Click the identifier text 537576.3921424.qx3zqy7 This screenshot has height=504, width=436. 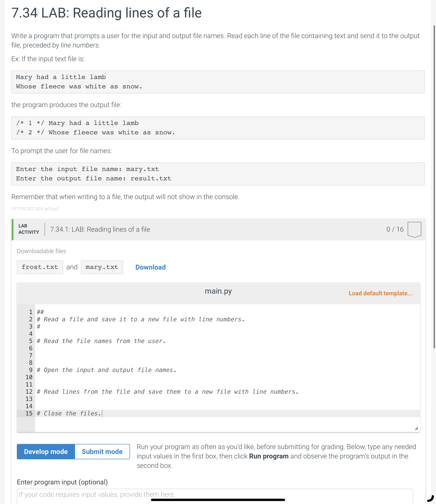[36, 208]
